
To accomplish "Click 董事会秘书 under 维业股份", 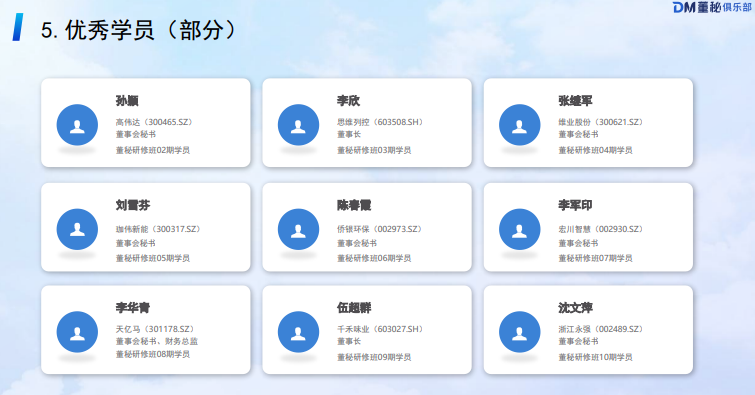I will [578, 134].
